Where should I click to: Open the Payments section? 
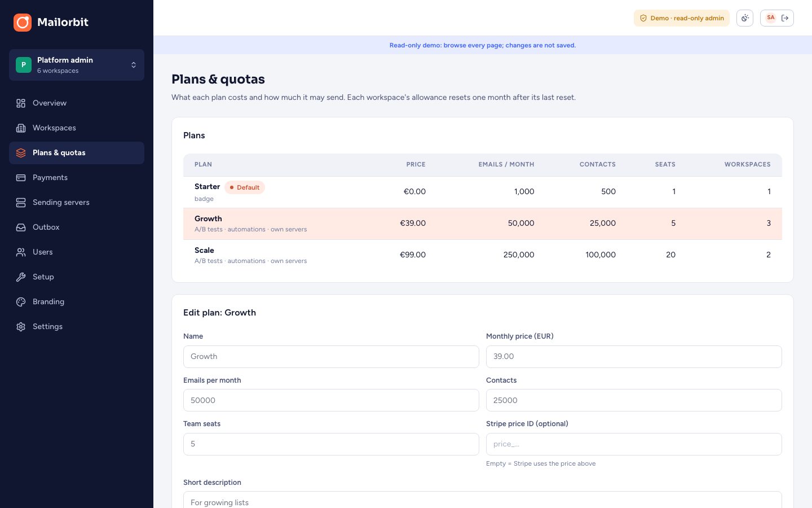tap(77, 178)
